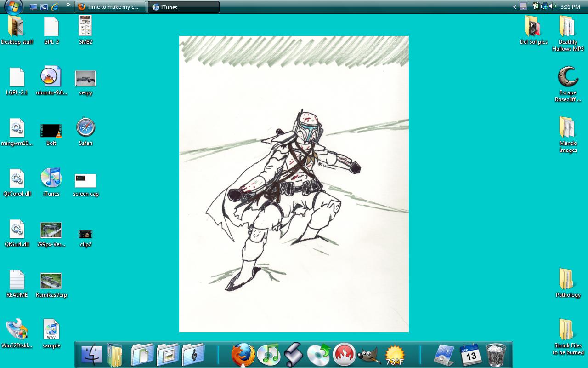588x368 pixels.
Task: Select the Pathology folder
Action: [568, 283]
